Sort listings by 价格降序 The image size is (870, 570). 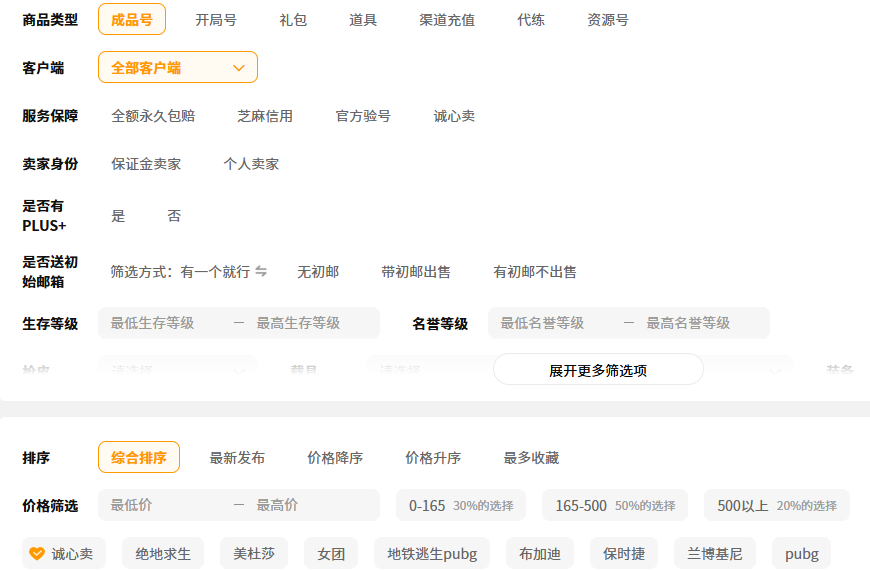coord(335,458)
